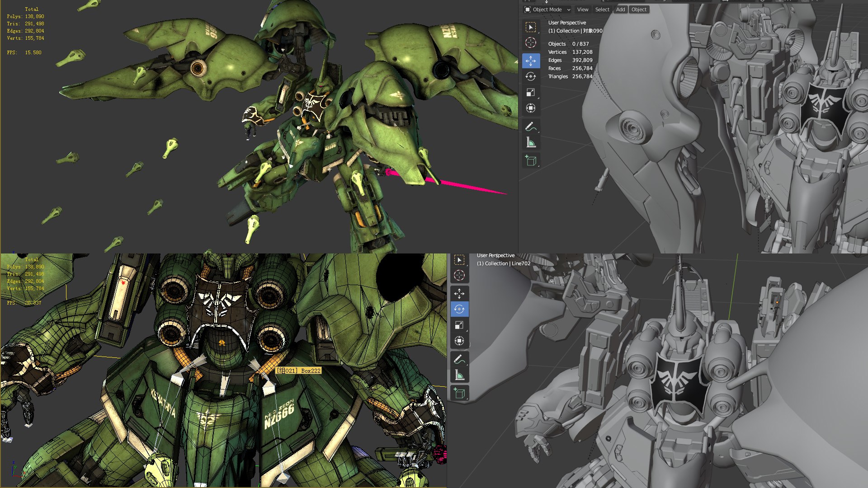Select the Annotate tool in bottom Blender viewport
The width and height of the screenshot is (868, 488).
click(x=459, y=359)
